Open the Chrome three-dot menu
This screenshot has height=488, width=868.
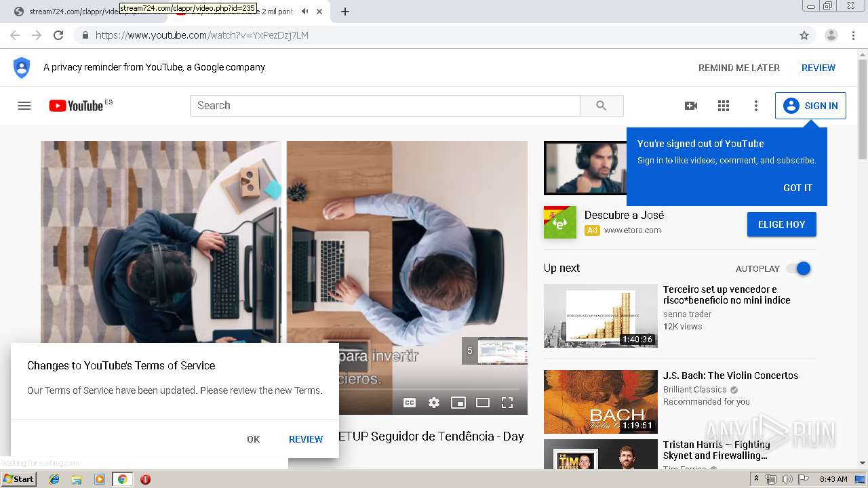pos(853,35)
